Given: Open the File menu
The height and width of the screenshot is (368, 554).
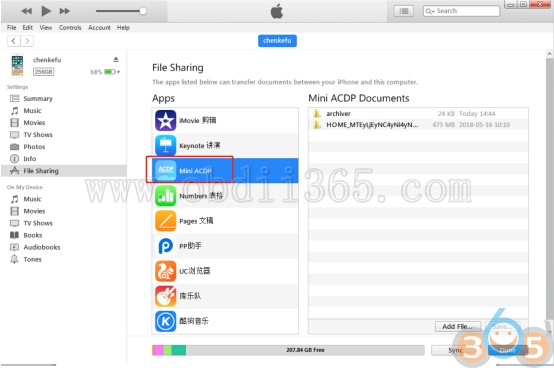Looking at the screenshot, I should pos(11,28).
